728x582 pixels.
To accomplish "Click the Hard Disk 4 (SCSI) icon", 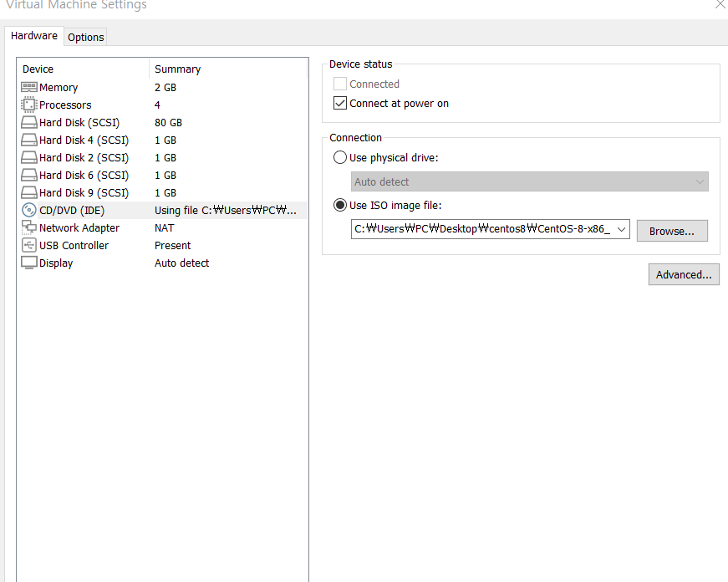I will coord(28,140).
